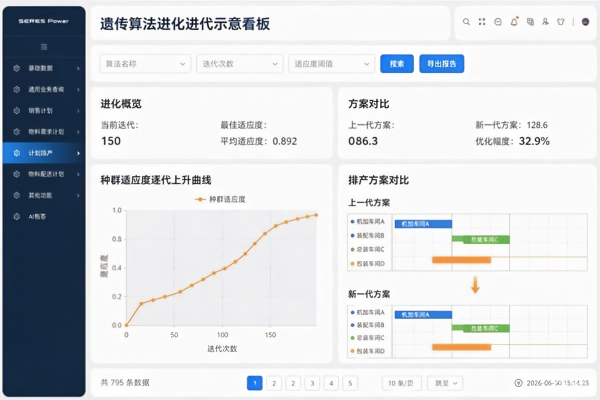
Task: Go to page 3
Action: (x=312, y=383)
